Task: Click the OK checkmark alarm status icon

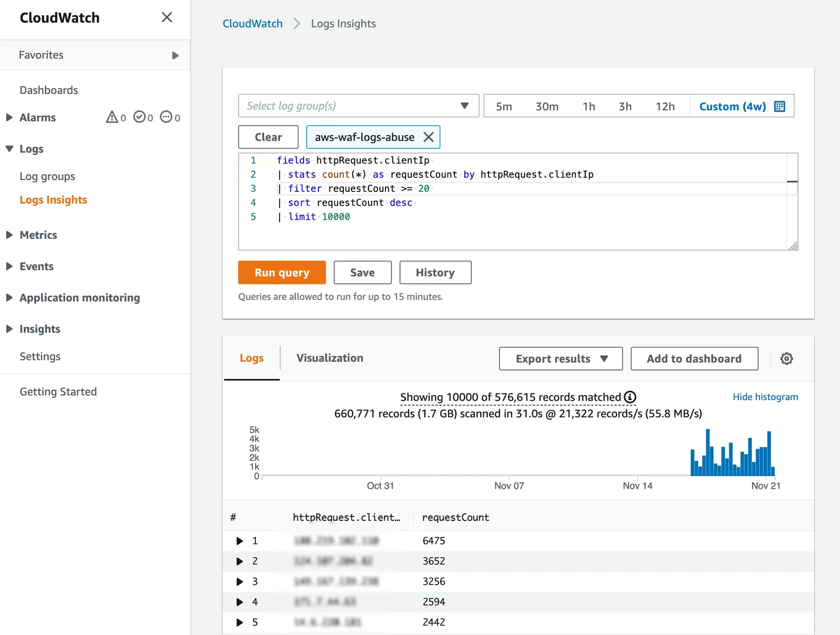Action: coord(139,117)
